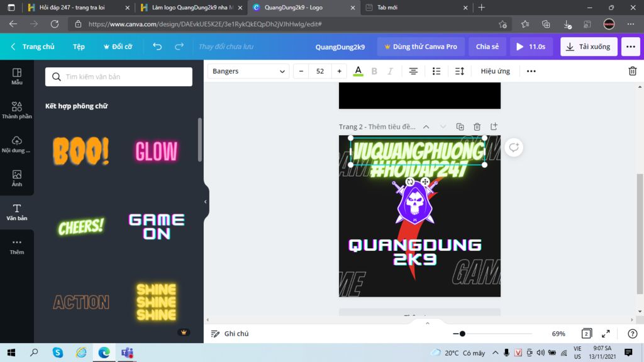Open the Bangers font dropdown
Viewport: 644px width, 362px height.
[248, 71]
